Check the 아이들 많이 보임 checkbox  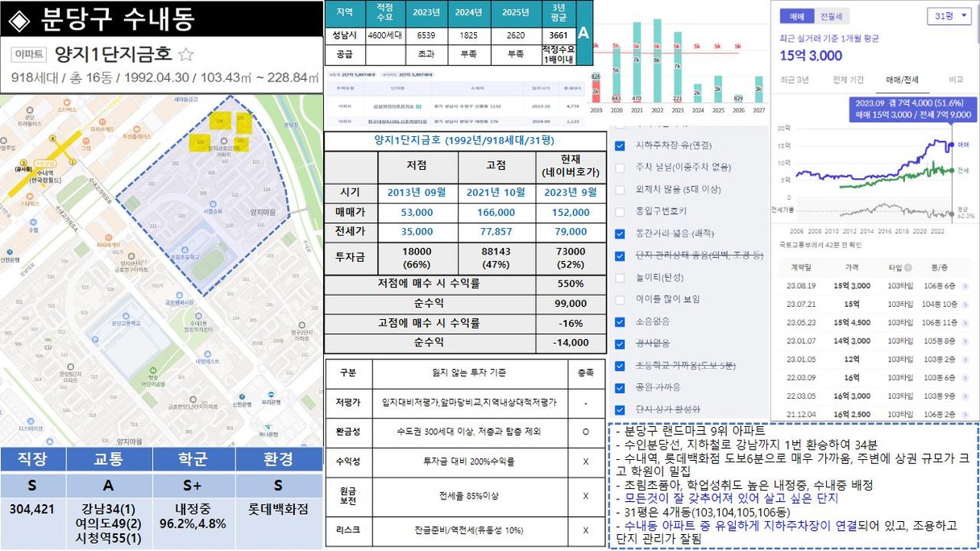[620, 300]
